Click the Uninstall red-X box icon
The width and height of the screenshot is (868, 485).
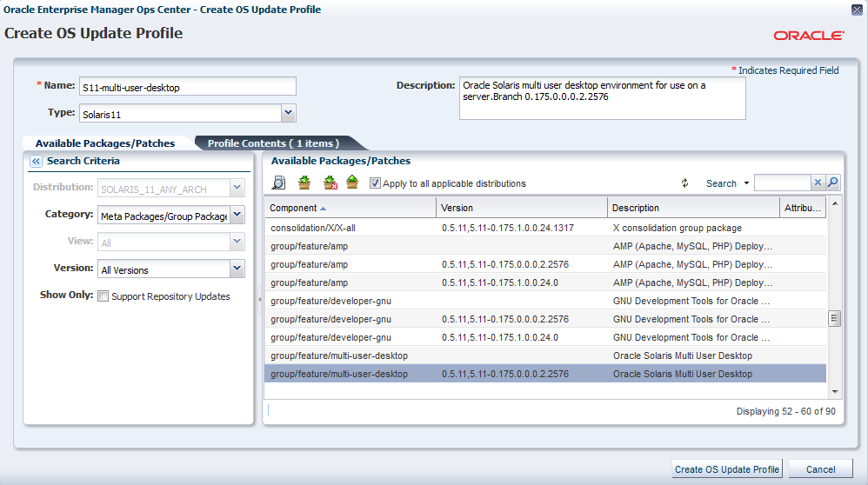click(x=330, y=183)
